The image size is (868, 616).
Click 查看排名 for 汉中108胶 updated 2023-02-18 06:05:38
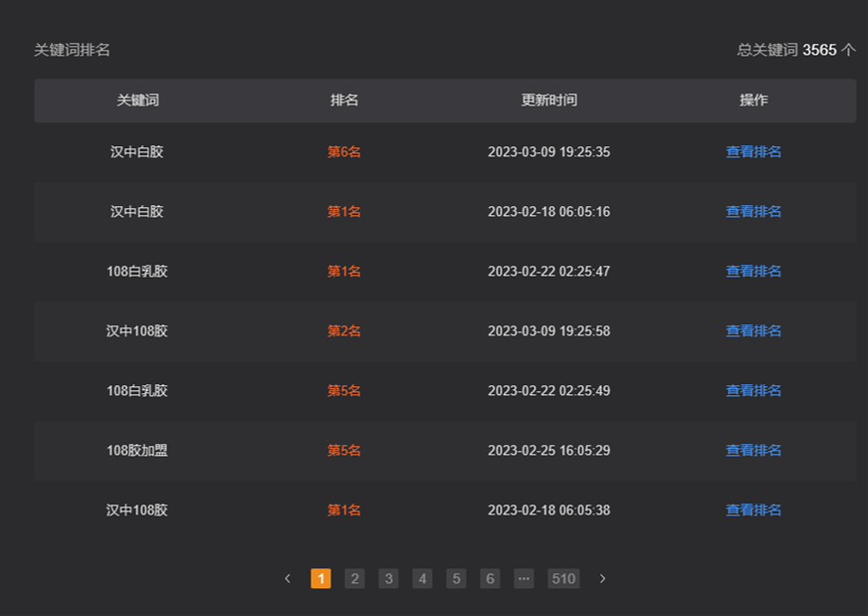pos(754,511)
